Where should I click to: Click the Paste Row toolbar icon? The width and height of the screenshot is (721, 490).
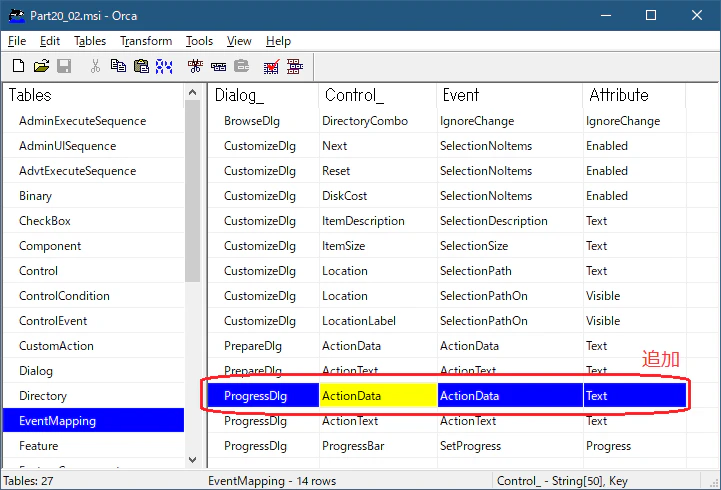point(241,66)
